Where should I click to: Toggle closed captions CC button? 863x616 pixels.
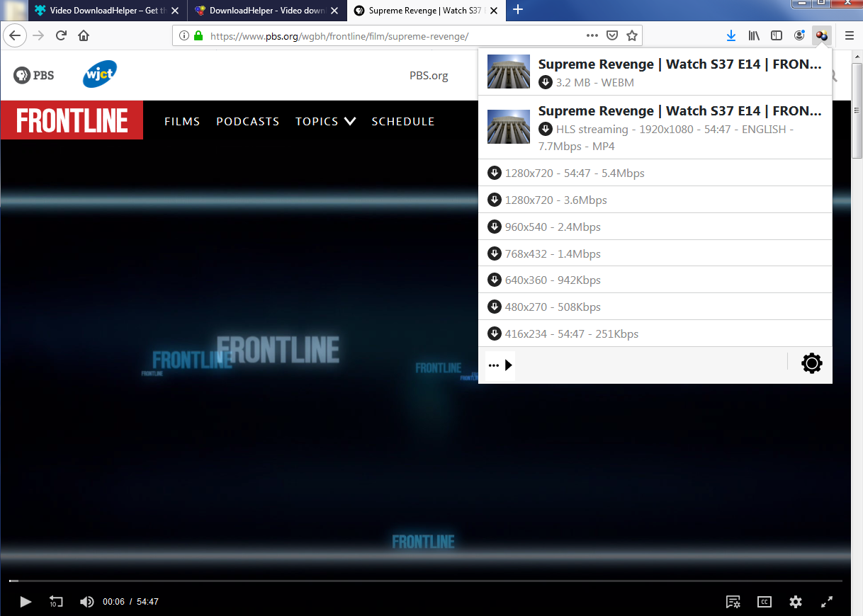pyautogui.click(x=765, y=602)
